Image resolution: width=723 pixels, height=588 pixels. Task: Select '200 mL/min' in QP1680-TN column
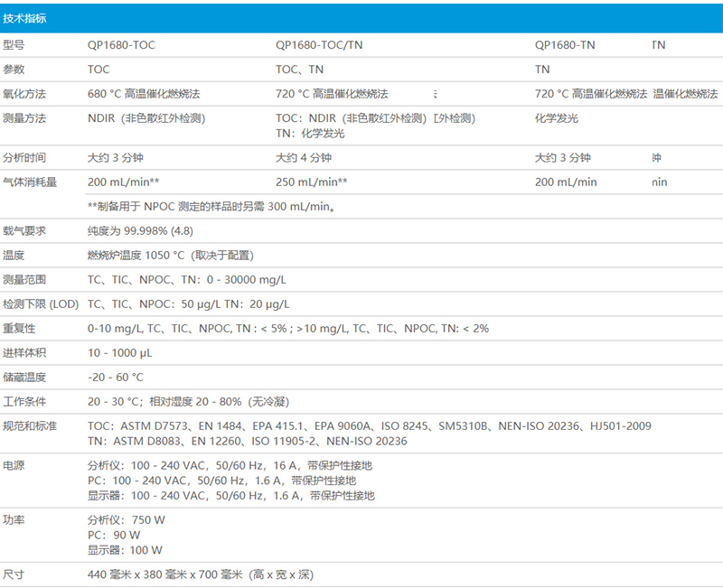tap(566, 182)
